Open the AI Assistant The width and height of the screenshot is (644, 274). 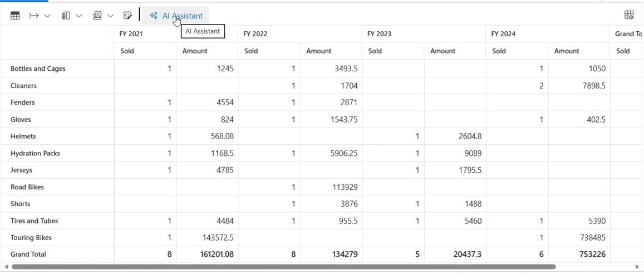176,16
